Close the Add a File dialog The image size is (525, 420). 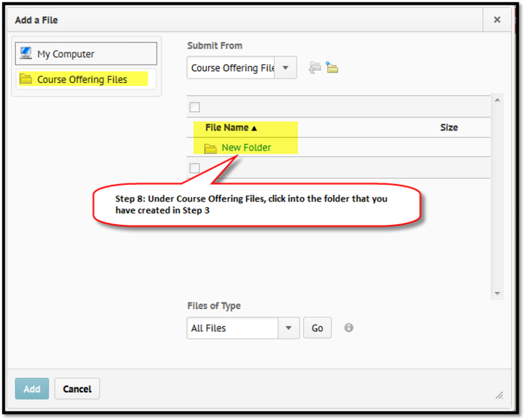pos(497,20)
